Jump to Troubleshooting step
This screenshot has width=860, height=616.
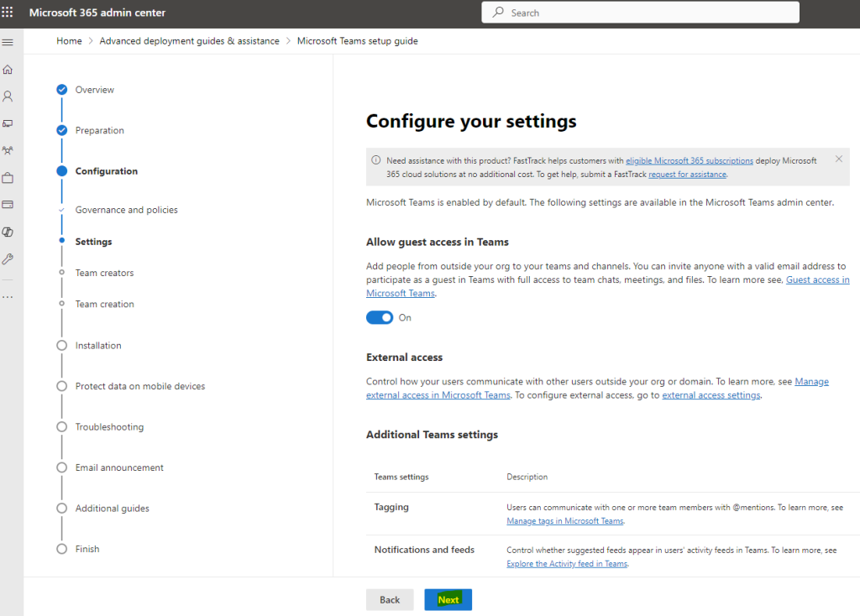(x=101, y=426)
